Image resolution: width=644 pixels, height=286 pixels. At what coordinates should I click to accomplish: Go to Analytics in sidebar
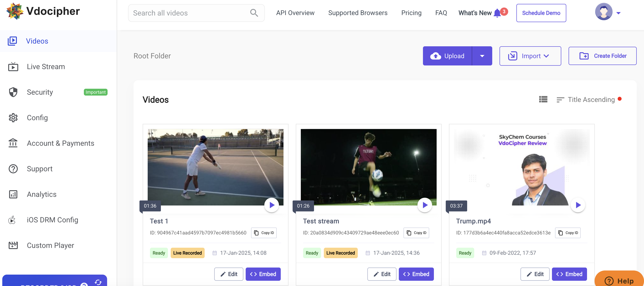click(x=41, y=194)
